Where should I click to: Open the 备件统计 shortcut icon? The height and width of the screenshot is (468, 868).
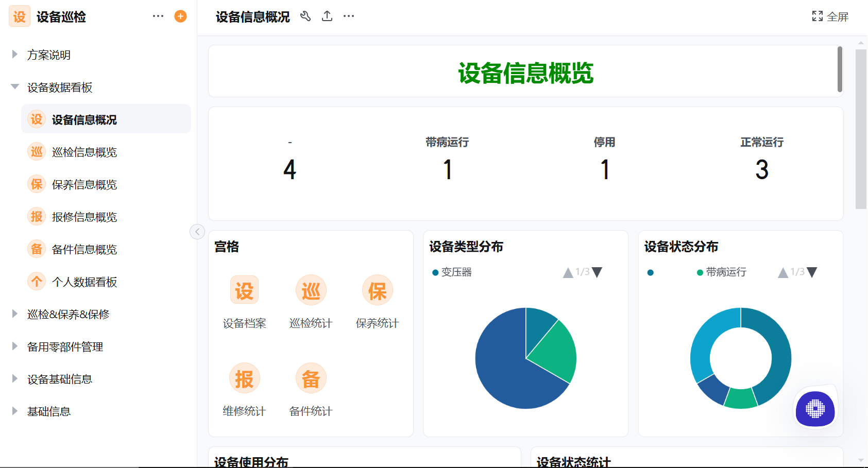311,377
